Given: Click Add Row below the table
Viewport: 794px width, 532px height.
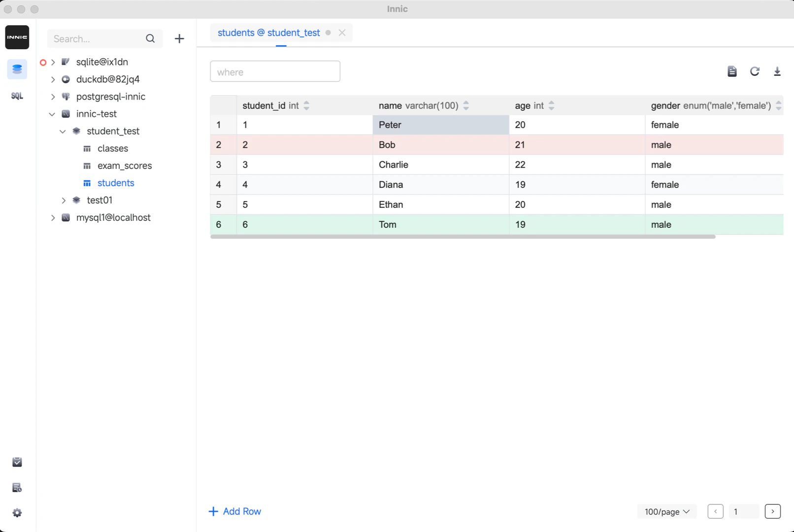Looking at the screenshot, I should [x=235, y=511].
